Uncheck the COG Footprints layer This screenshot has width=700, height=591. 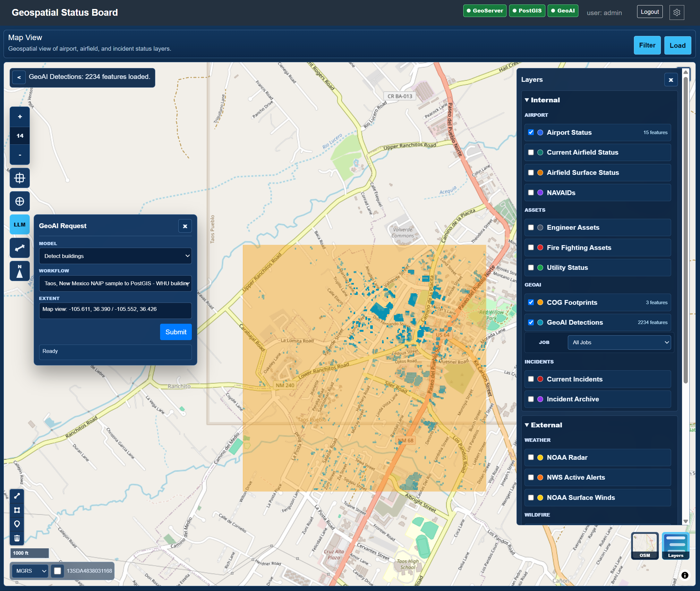531,302
